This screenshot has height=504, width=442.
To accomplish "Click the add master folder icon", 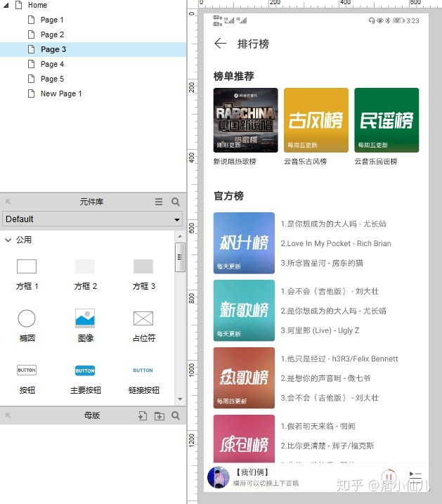I will [160, 416].
